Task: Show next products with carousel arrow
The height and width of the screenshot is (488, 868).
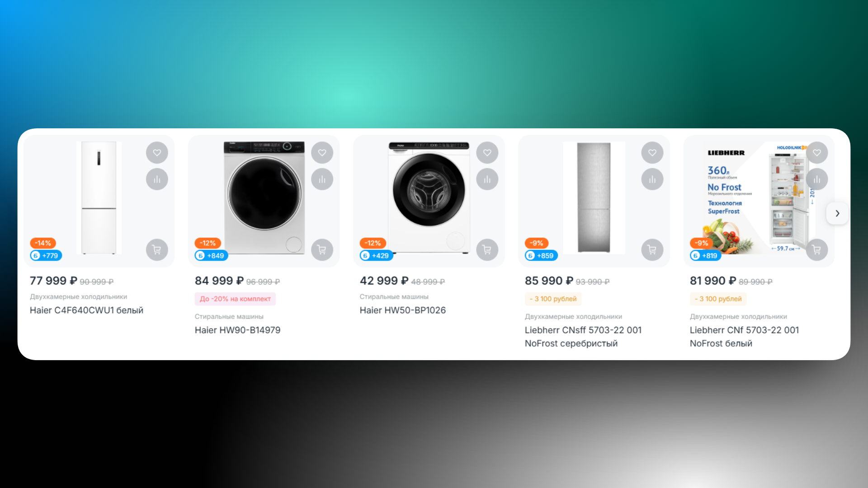Action: (x=837, y=213)
